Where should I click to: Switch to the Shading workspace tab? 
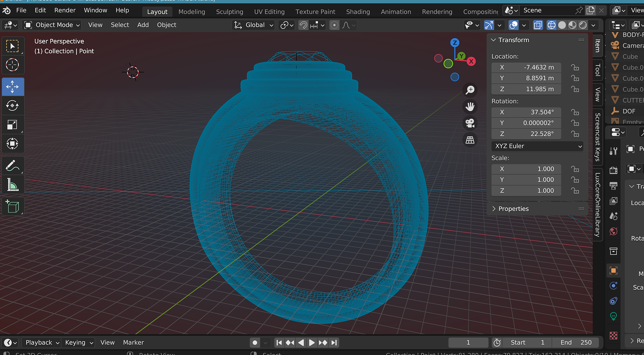pos(358,12)
